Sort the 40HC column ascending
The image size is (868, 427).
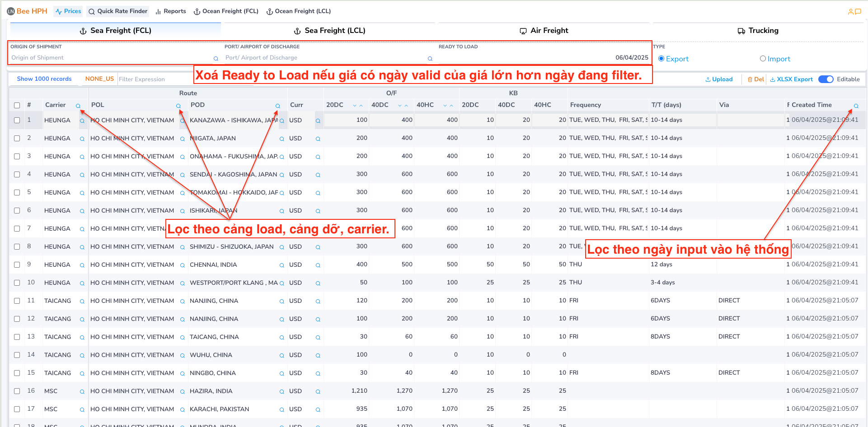coord(451,105)
